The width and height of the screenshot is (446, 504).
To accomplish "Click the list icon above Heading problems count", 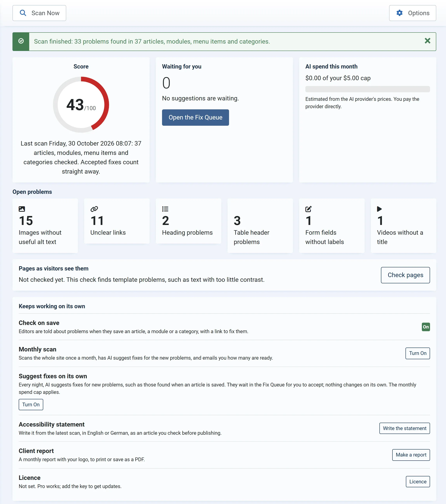I will click(x=165, y=209).
